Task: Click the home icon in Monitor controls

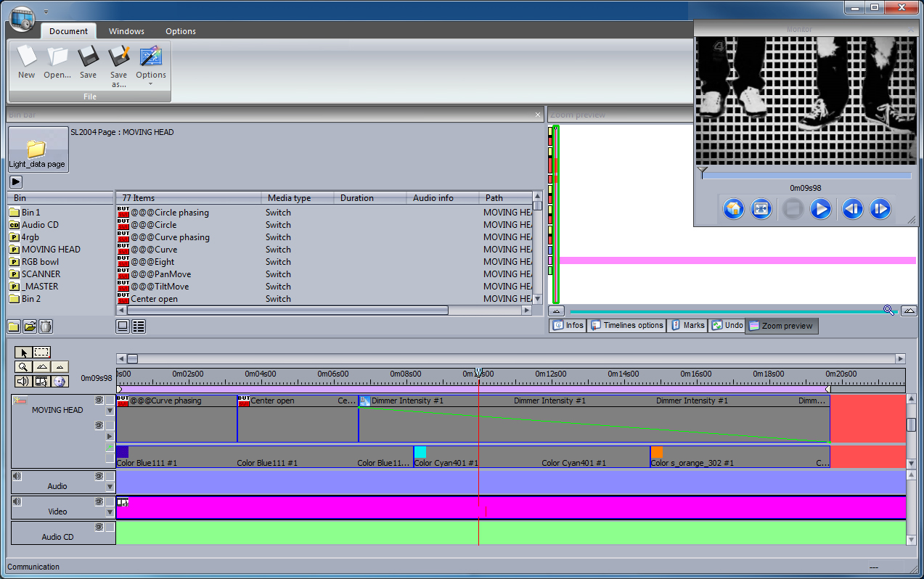Action: click(x=733, y=209)
